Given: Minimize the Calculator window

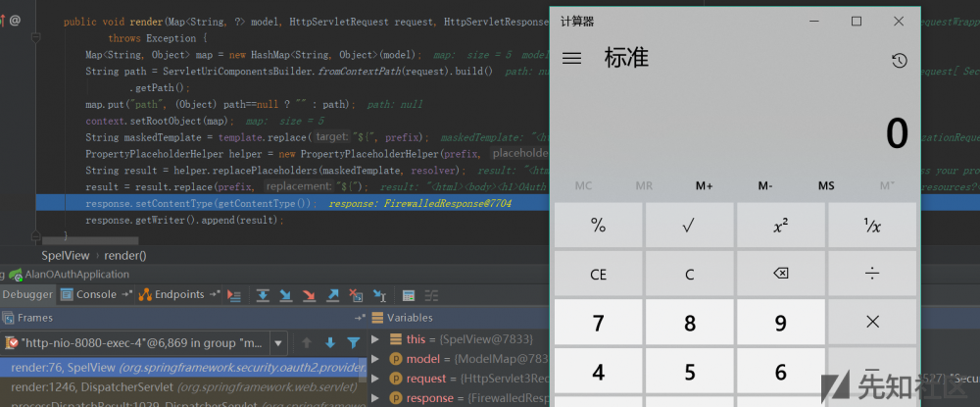Looking at the screenshot, I should (x=814, y=22).
